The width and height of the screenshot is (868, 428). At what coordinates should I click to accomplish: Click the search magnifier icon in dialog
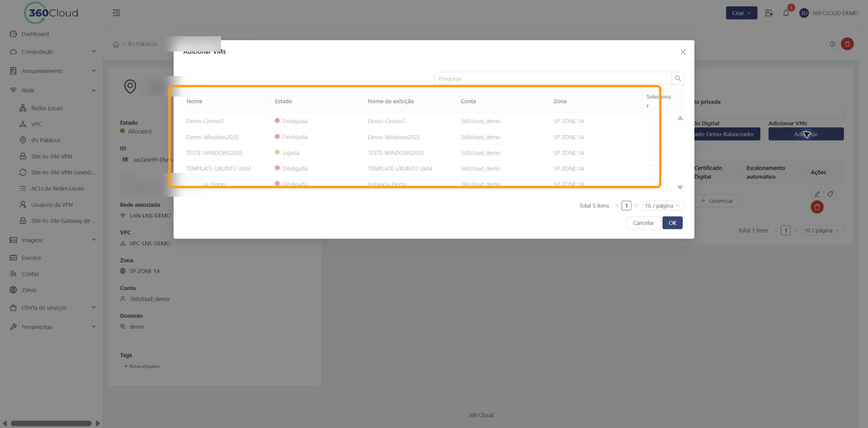[678, 78]
